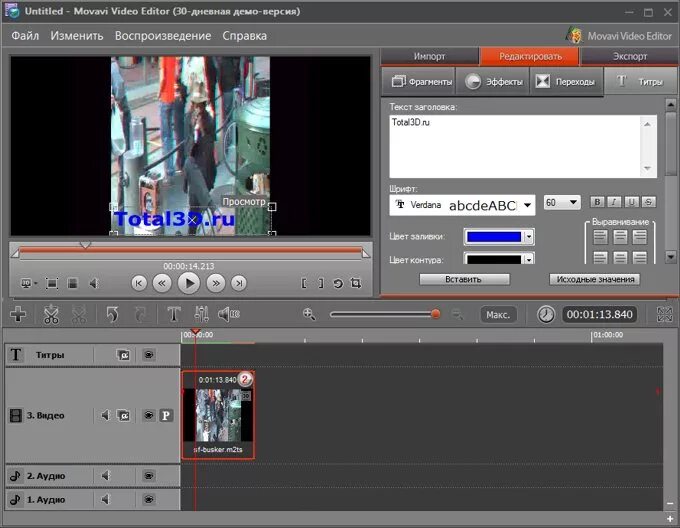680x528 pixels.
Task: Open the Изменить menu
Action: [x=77, y=36]
